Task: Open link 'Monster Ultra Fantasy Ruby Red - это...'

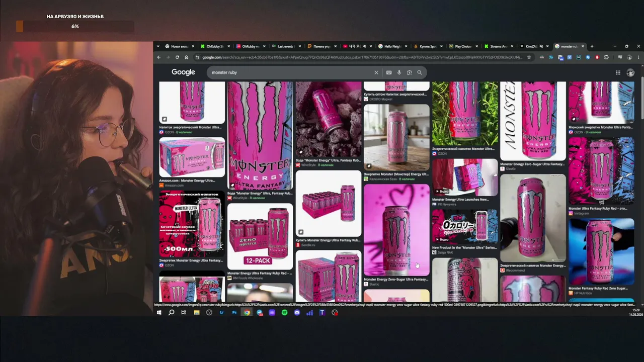Action: point(598,208)
